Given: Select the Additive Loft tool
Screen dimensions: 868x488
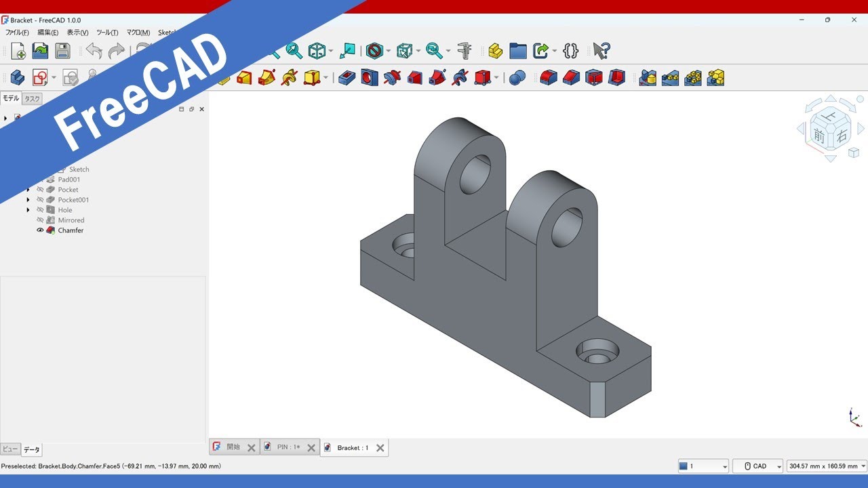Looking at the screenshot, I should [245, 77].
